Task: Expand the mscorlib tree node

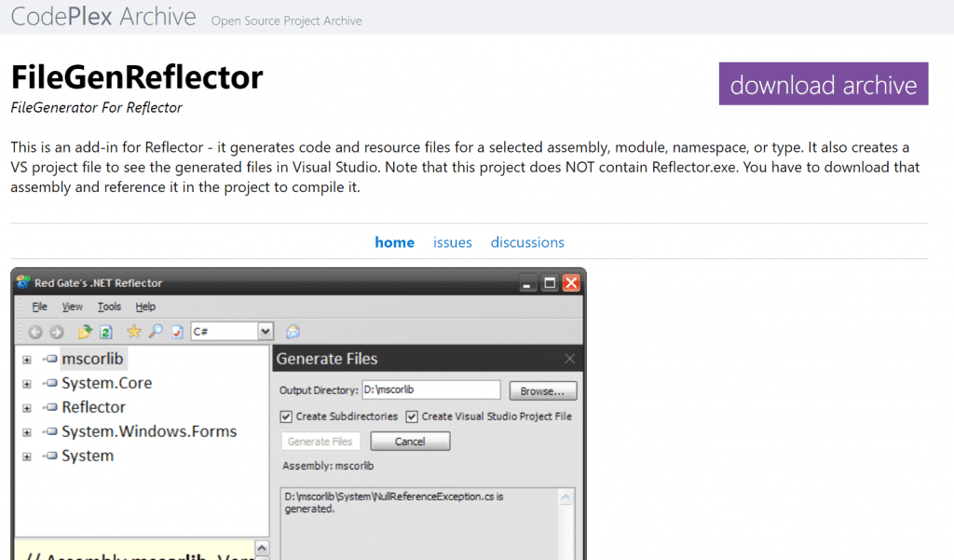Action: (27, 360)
